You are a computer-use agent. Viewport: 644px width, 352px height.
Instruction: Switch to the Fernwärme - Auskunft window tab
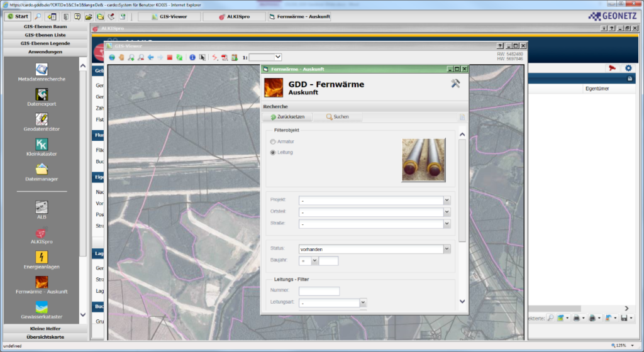[x=299, y=16]
